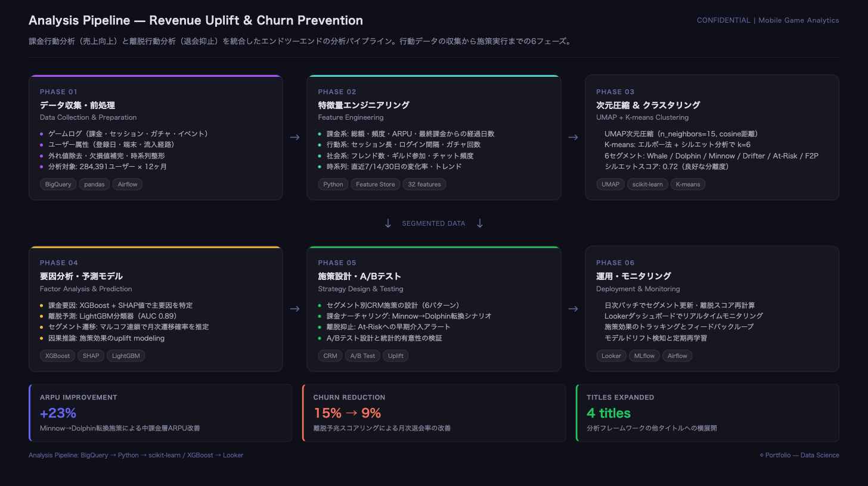The width and height of the screenshot is (868, 486).
Task: Open the ARPU Improvement +23% card
Action: [x=160, y=413]
